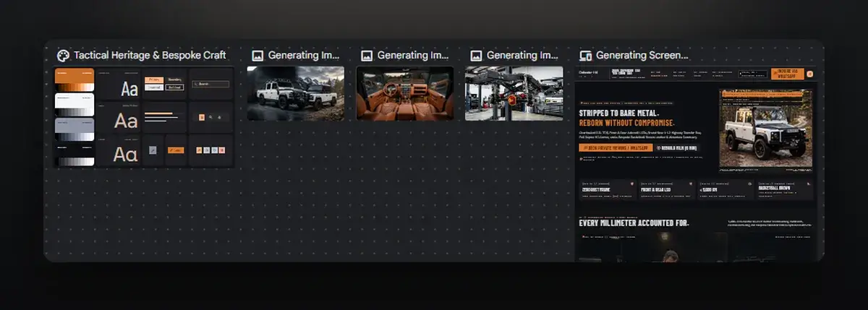The width and height of the screenshot is (868, 310).
Task: Click the gray pencil icon tile in design system
Action: [153, 150]
